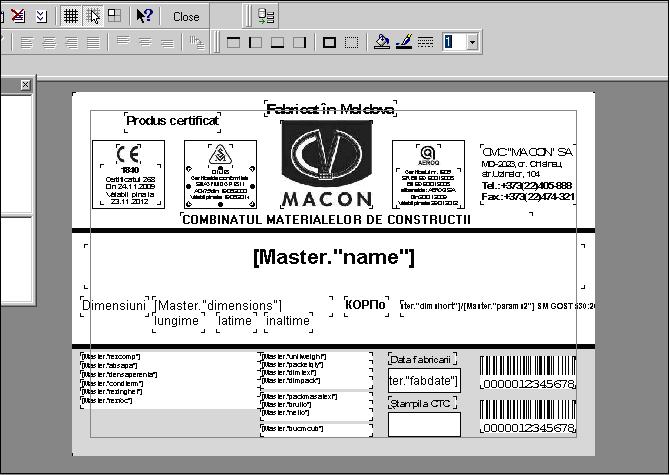Select the 'КОРПо' text object
The width and height of the screenshot is (670, 475).
pyautogui.click(x=366, y=305)
